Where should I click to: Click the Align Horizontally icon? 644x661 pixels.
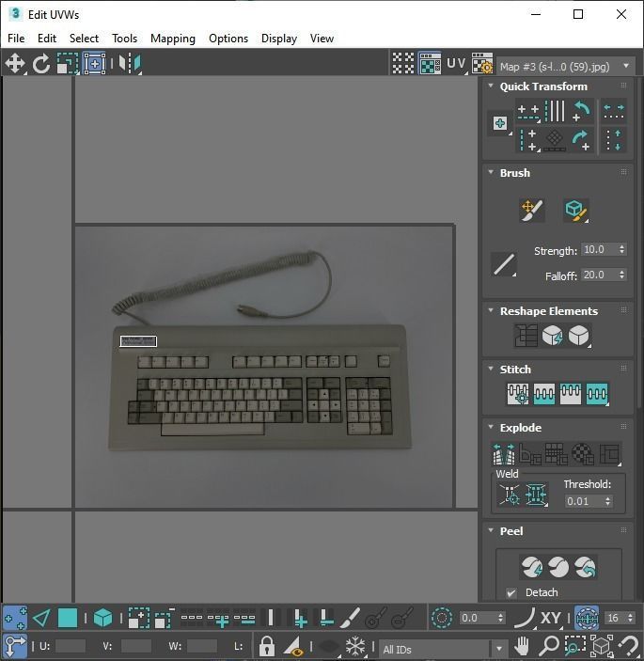pyautogui.click(x=528, y=112)
